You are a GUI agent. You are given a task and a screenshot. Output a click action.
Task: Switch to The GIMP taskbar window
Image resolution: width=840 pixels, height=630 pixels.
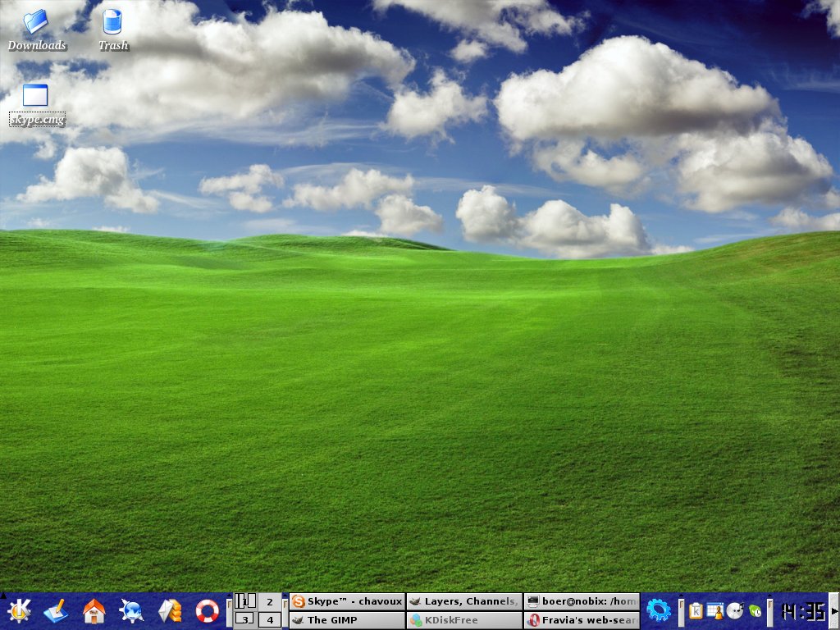point(347,620)
